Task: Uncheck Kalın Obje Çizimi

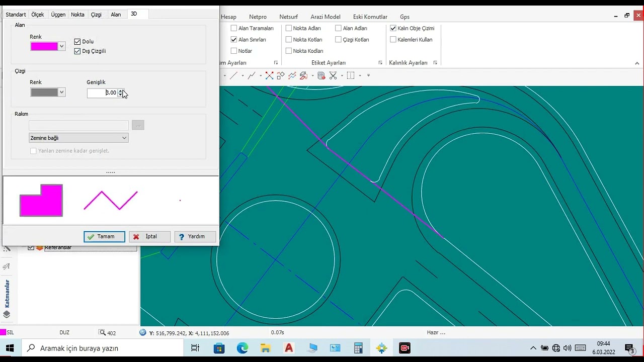Action: tap(393, 28)
